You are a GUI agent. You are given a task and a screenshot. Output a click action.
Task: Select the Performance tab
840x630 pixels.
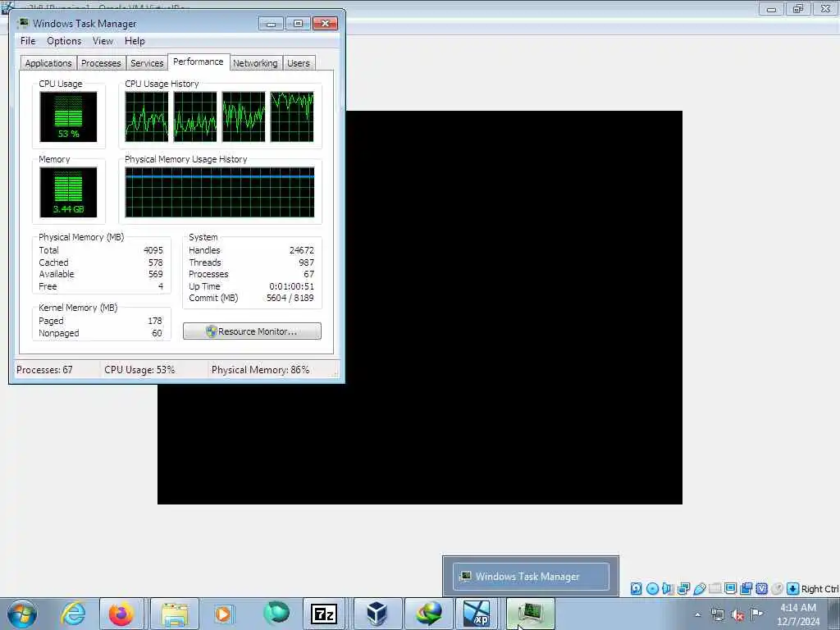click(199, 62)
